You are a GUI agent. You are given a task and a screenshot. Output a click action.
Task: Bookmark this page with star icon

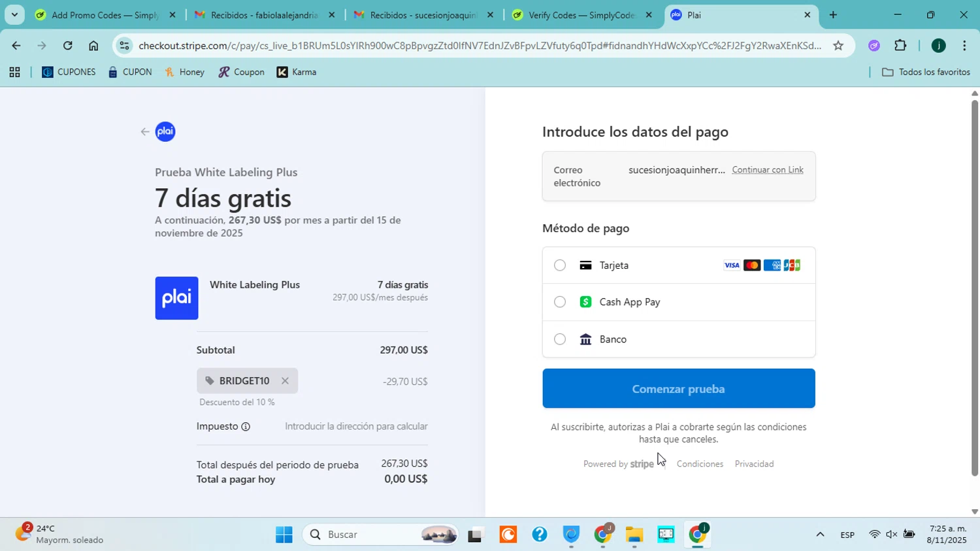pyautogui.click(x=838, y=46)
